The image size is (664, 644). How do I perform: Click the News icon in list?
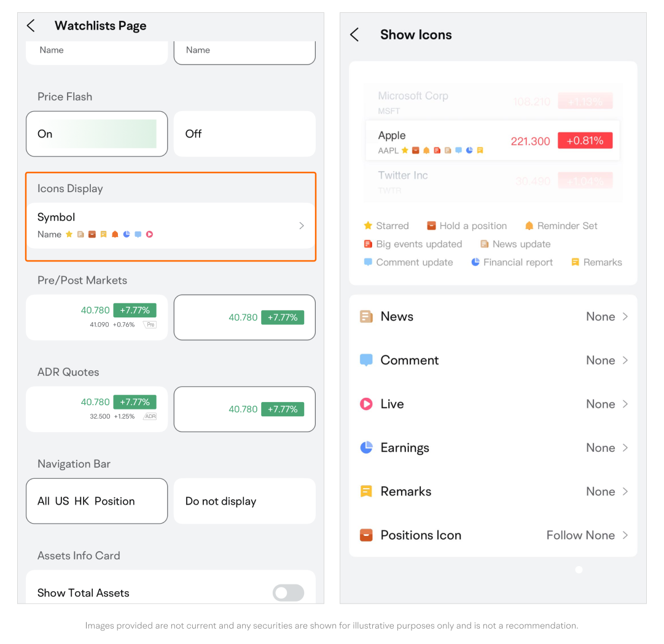(366, 317)
